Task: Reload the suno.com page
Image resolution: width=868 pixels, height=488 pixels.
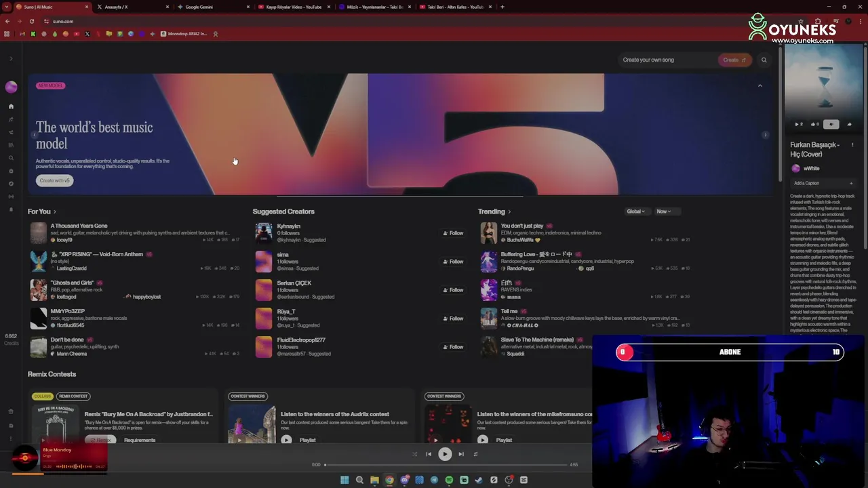Action: 32,21
